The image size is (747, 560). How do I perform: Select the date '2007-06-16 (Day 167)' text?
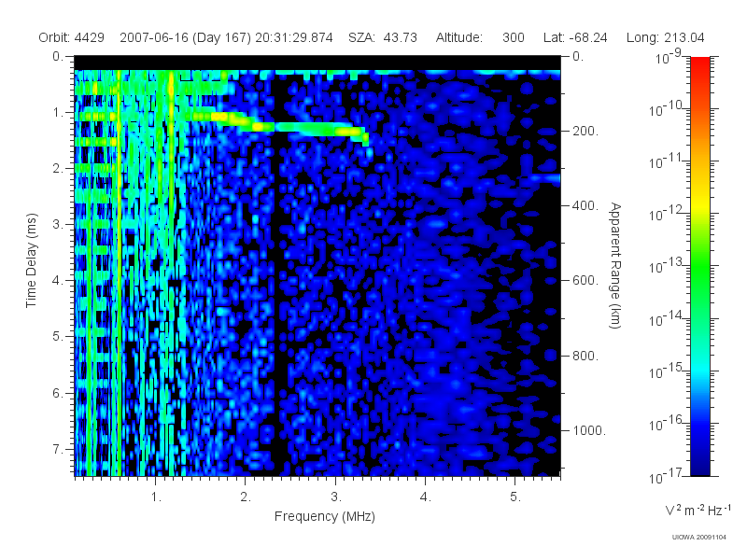tap(185, 37)
